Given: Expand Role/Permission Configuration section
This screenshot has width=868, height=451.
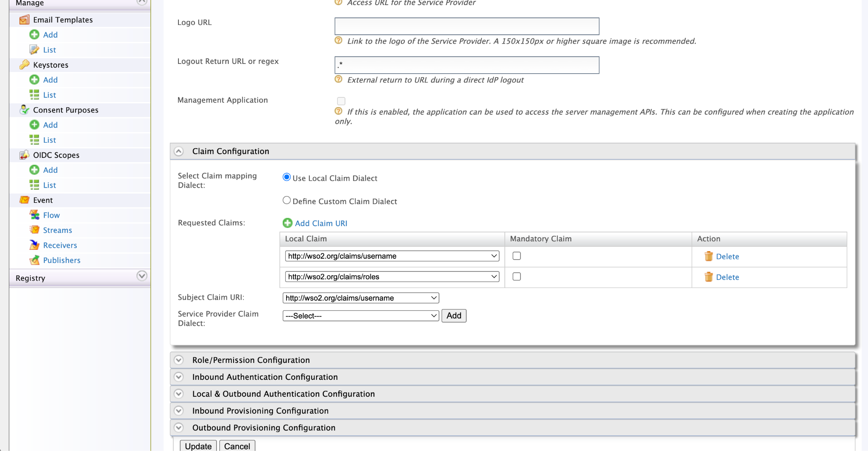Looking at the screenshot, I should click(x=179, y=360).
